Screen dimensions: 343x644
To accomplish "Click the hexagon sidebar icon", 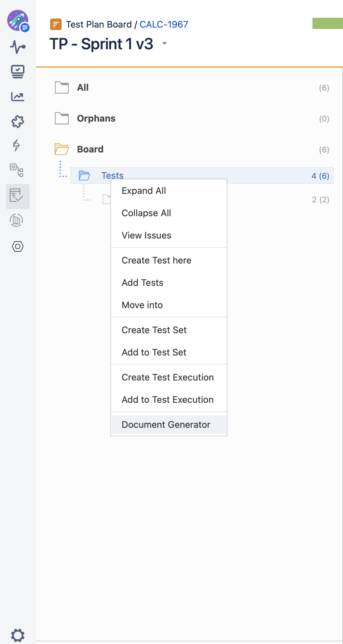I will 18,246.
